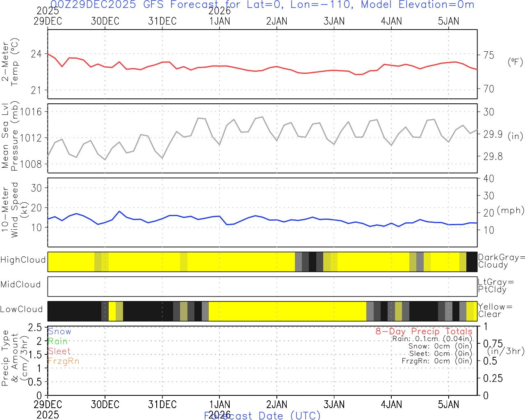Click the Rain total 0.1cm readout
Image resolution: width=525 pixels, height=420 pixels.
click(432, 339)
